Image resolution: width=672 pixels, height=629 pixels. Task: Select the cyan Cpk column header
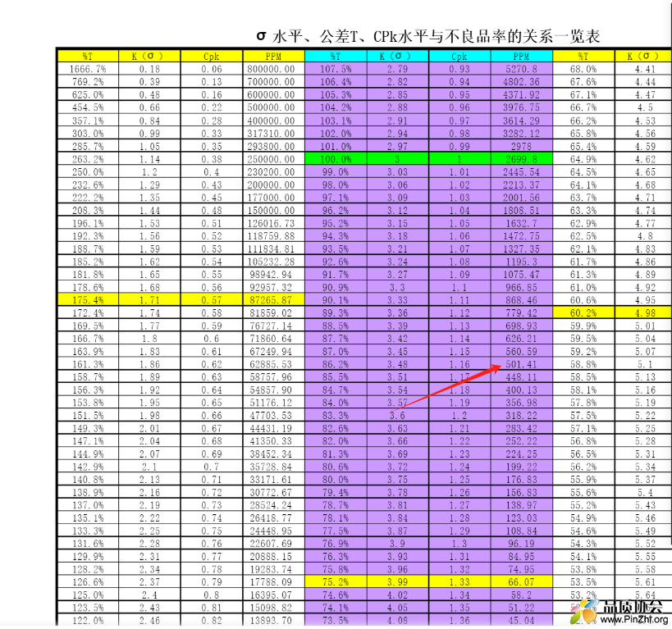tap(459, 56)
